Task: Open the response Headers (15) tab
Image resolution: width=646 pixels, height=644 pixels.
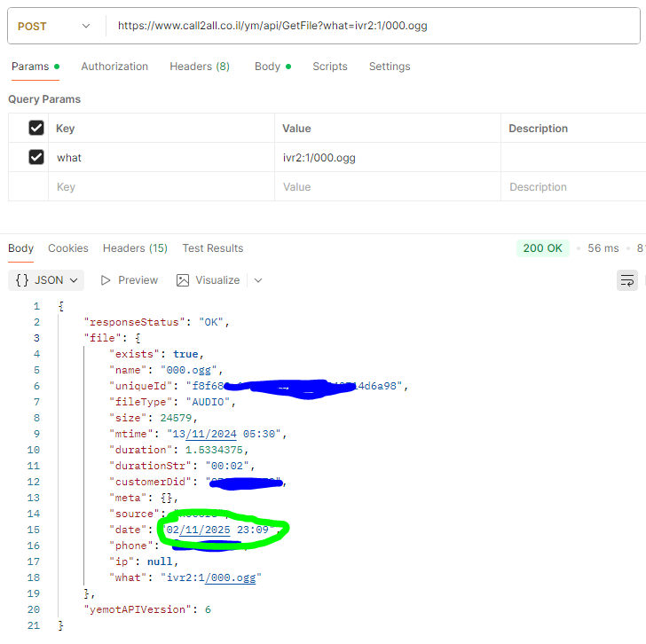Action: click(135, 248)
